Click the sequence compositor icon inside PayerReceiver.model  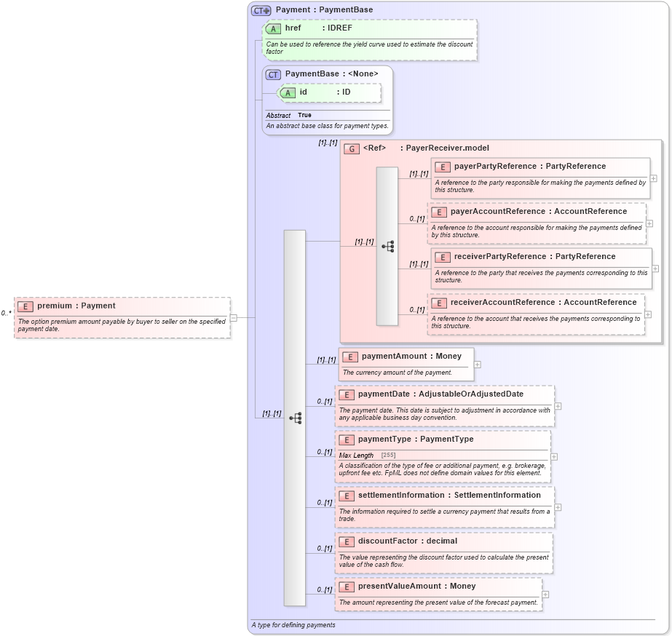(388, 246)
